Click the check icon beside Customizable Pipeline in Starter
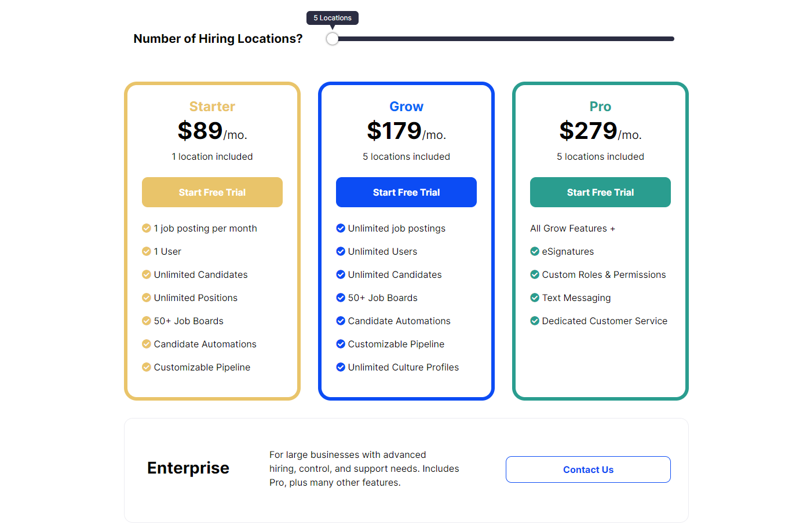The image size is (807, 532). point(147,367)
